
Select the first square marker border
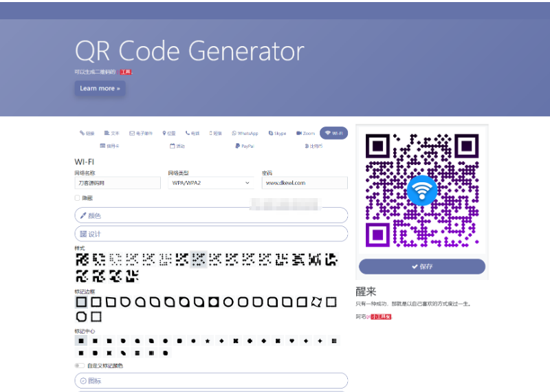point(81,302)
